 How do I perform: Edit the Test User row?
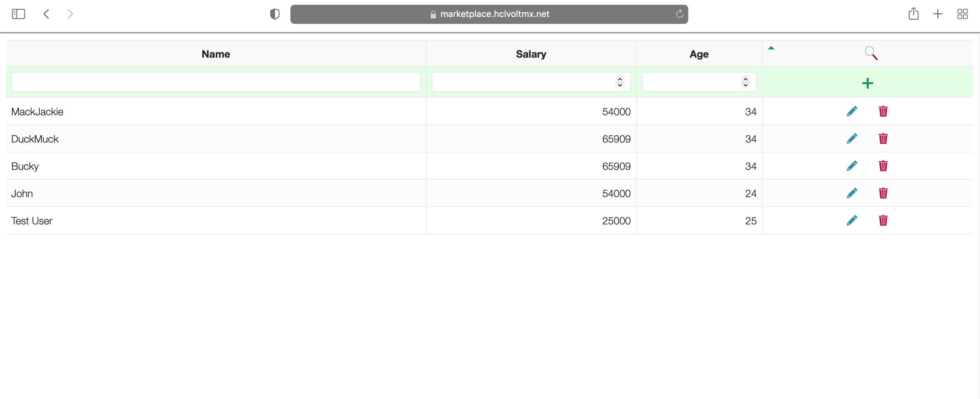[852, 221]
